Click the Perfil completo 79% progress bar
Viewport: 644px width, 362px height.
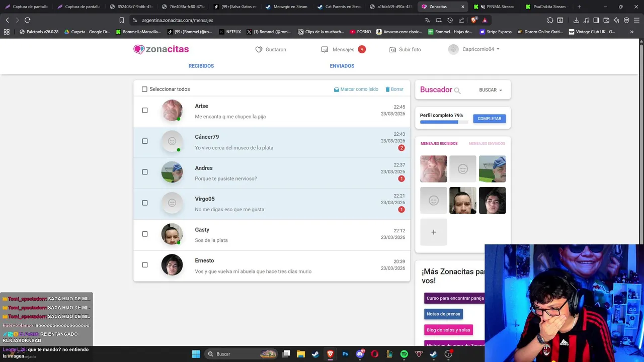[444, 122]
